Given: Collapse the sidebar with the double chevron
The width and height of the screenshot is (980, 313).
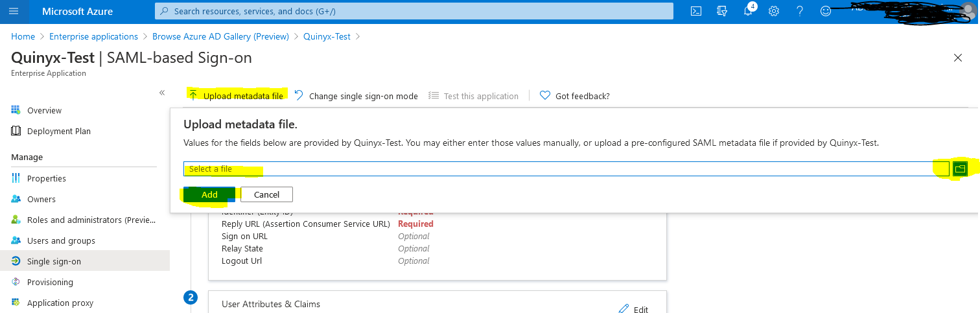Looking at the screenshot, I should [x=162, y=93].
